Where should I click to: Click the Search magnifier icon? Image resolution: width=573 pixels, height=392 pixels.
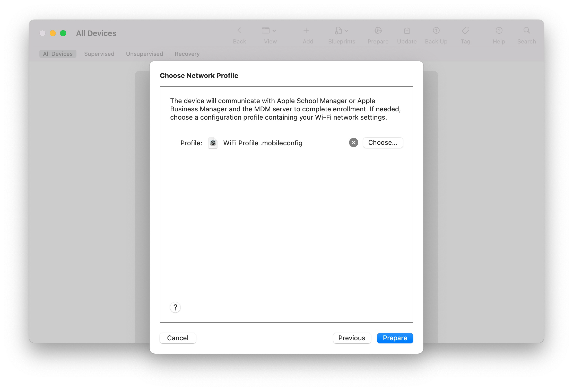[x=527, y=31]
